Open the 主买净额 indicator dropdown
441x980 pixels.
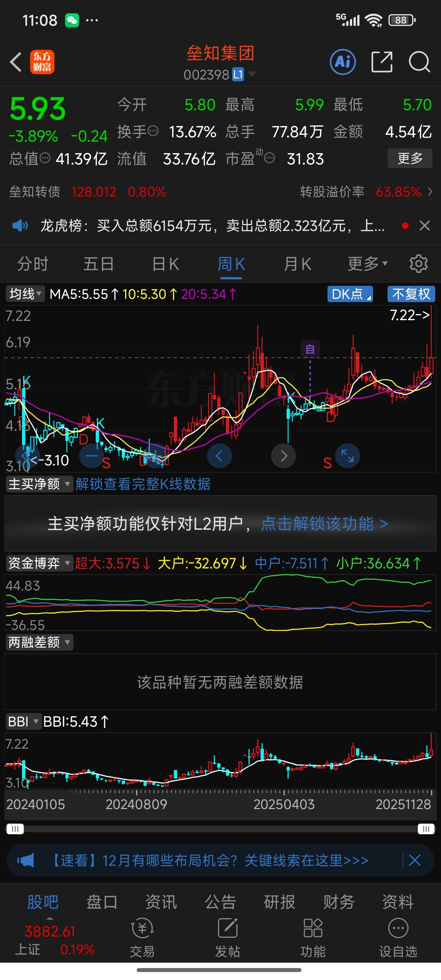click(39, 484)
